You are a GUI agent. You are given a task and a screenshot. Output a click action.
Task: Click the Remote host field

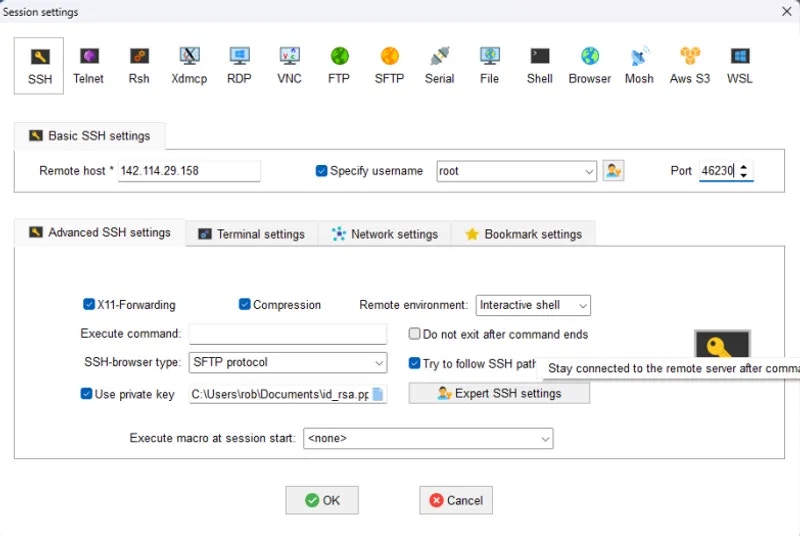point(189,171)
